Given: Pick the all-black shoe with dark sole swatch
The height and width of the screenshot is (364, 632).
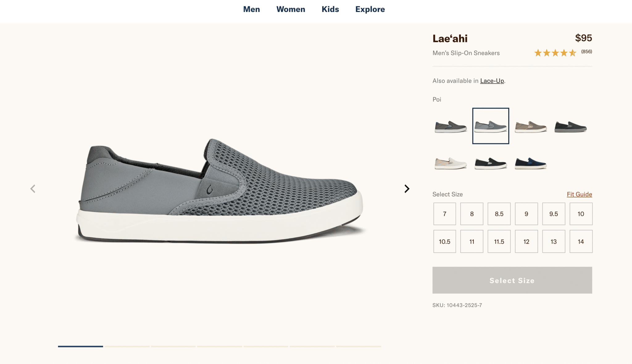Looking at the screenshot, I should tap(571, 126).
